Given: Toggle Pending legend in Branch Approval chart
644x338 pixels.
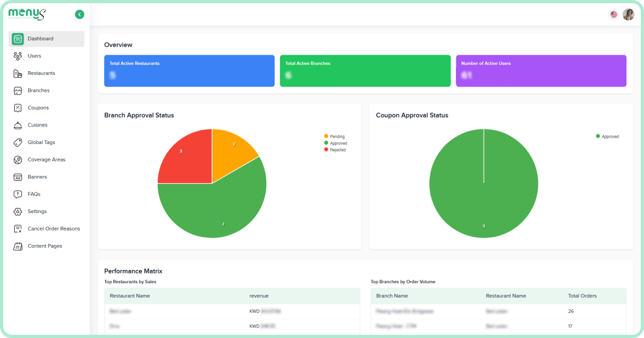Looking at the screenshot, I should pyautogui.click(x=334, y=137).
